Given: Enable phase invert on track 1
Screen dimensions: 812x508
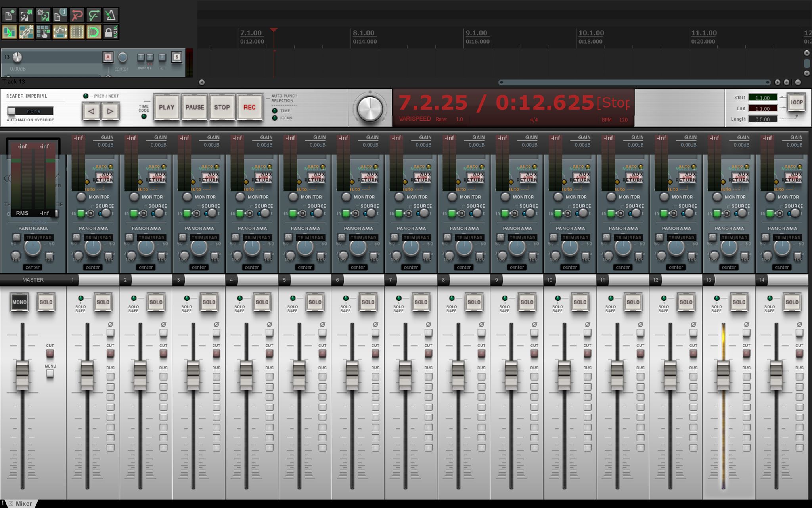Looking at the screenshot, I should coord(110,333).
